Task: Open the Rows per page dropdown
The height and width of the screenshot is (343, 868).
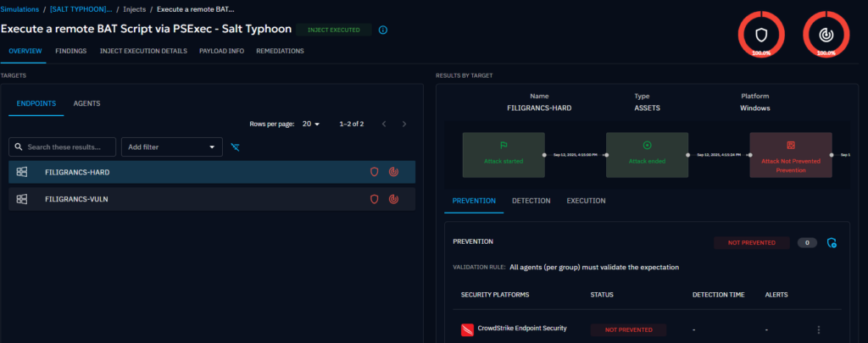Action: (311, 124)
